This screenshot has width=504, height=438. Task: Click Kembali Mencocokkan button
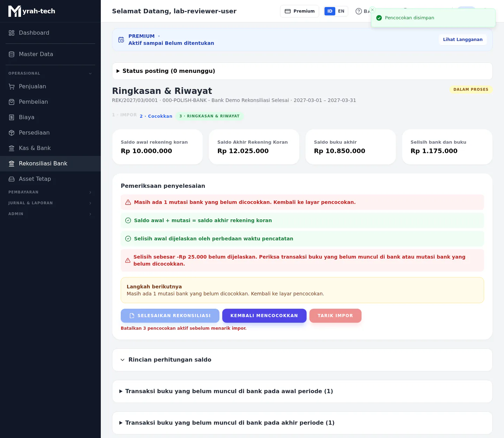coord(264,316)
